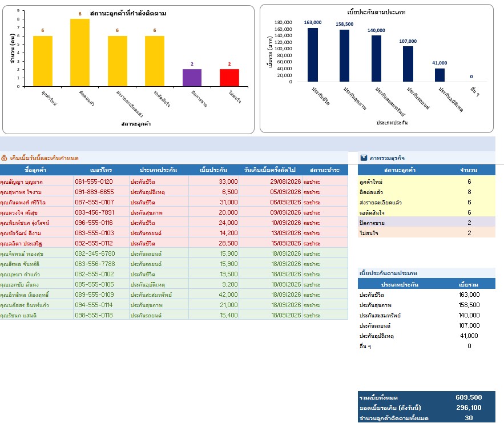Select total premium value 609,500
This screenshot has height=423, width=504.
point(469,397)
